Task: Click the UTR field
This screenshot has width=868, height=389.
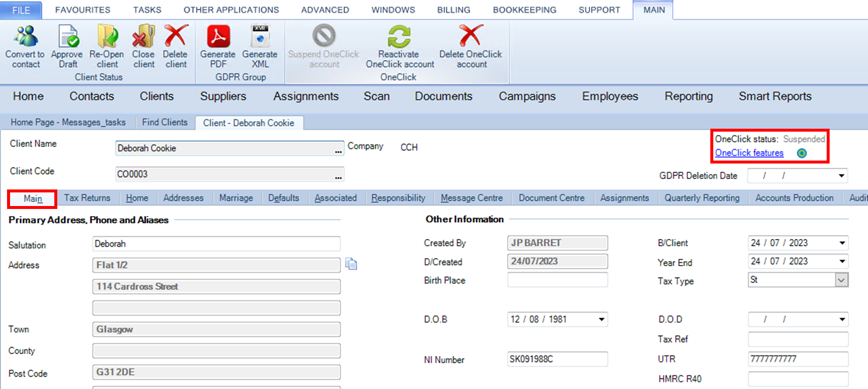Action: click(x=798, y=359)
